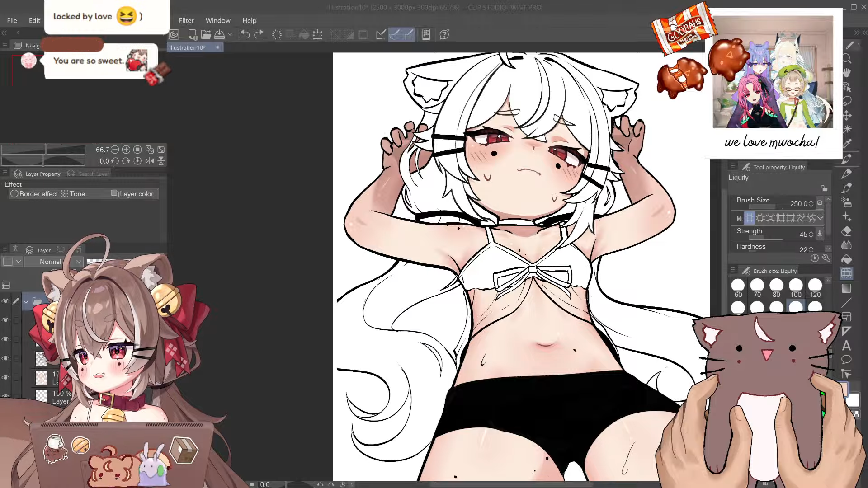The image size is (868, 488).
Task: Open the Filter menu
Action: coord(186,20)
